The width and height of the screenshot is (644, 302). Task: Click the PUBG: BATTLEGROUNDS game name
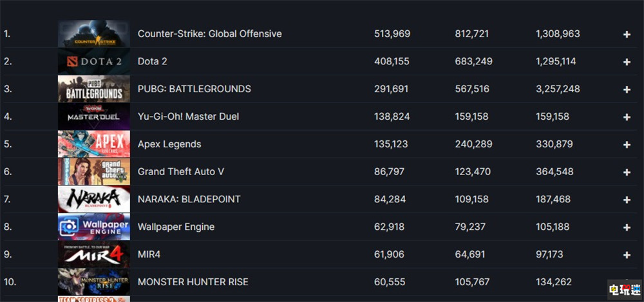[x=194, y=89]
